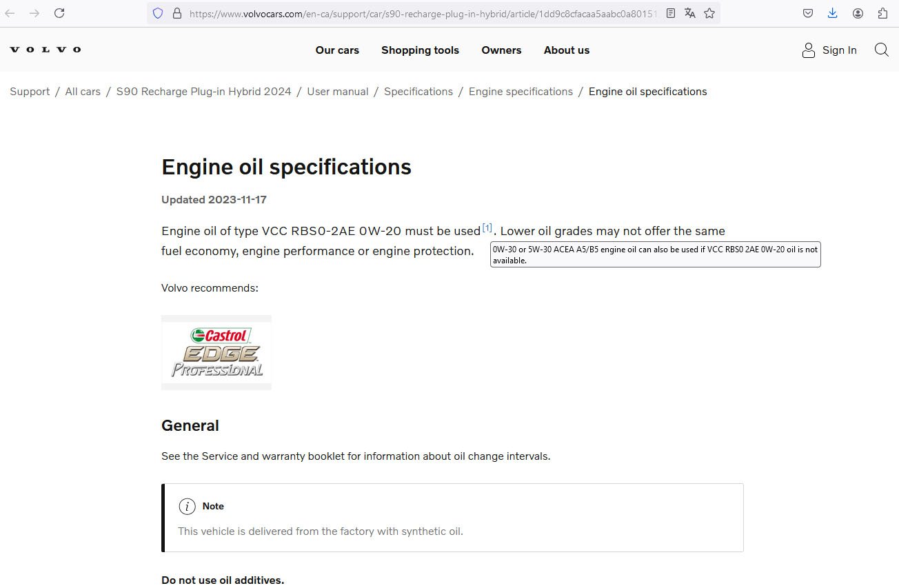This screenshot has height=588, width=899.
Task: Click the Volvo recommends: text
Action: click(210, 288)
